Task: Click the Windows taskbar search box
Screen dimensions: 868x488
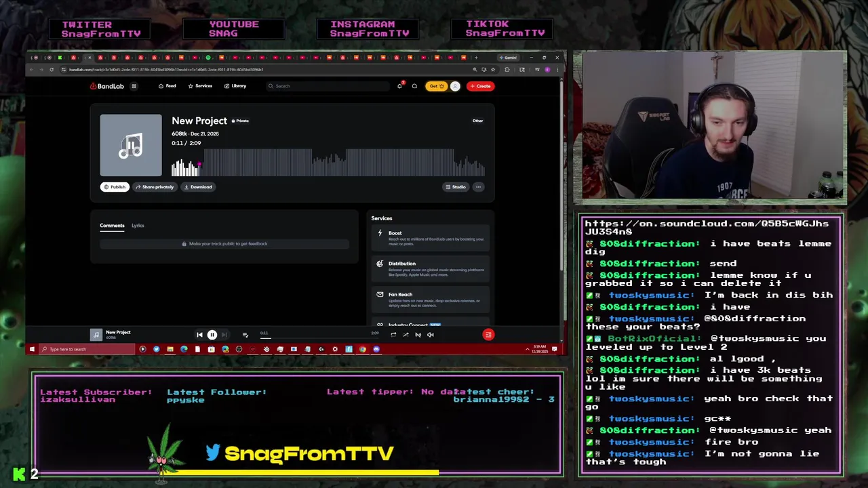Action: click(x=87, y=349)
